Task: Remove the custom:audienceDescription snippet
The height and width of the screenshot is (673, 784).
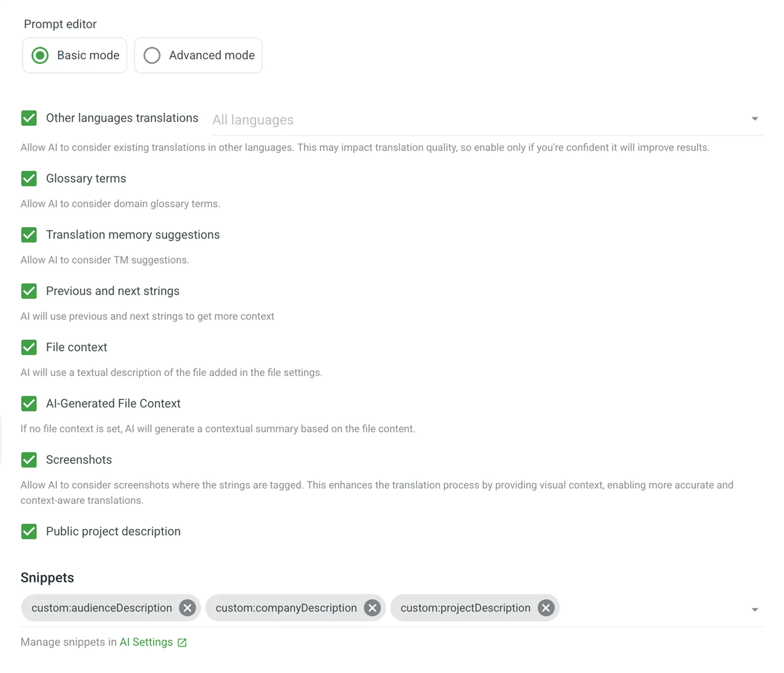Action: tap(187, 608)
